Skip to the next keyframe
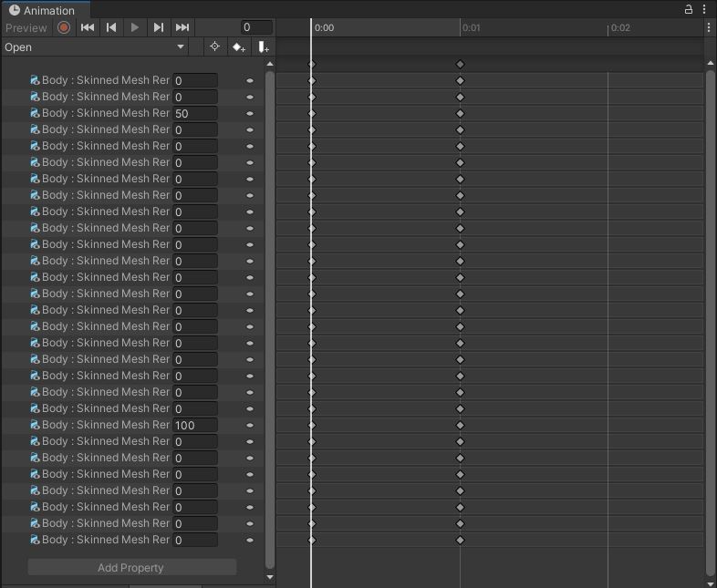 (x=159, y=27)
